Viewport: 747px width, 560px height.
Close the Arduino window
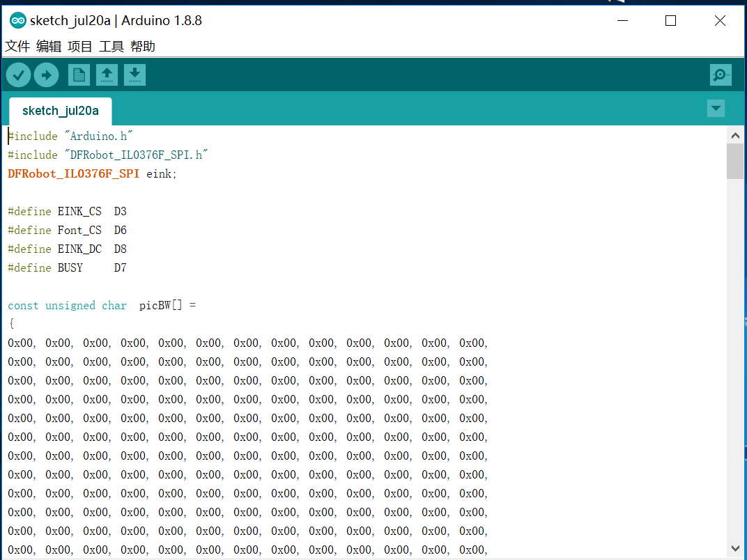pyautogui.click(x=720, y=20)
